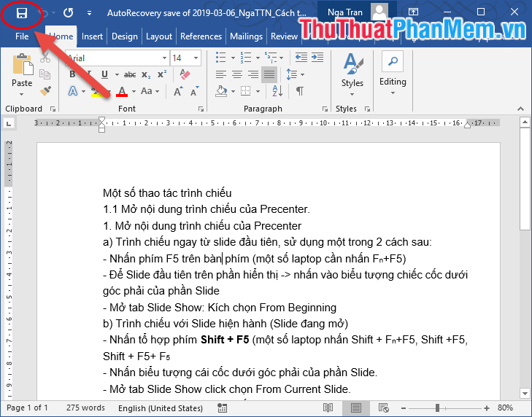Viewport: 532px width, 417px height.
Task: Open the font size dropdown showing 14
Action: 196,58
